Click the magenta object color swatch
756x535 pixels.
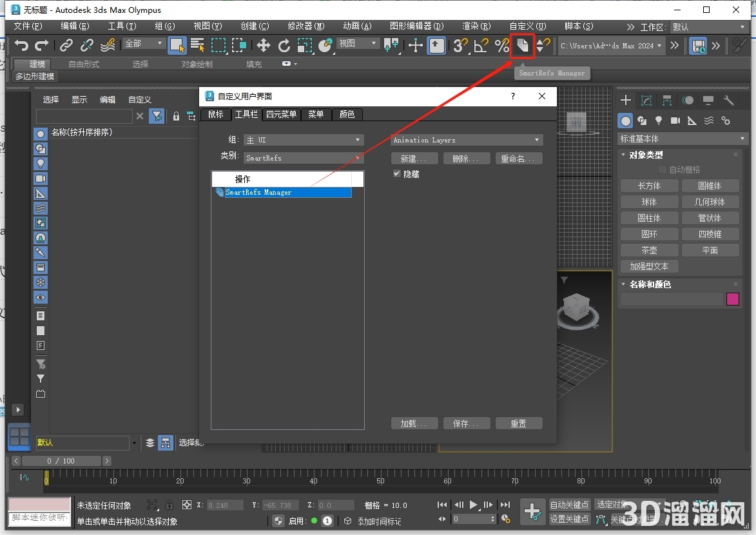tap(733, 299)
